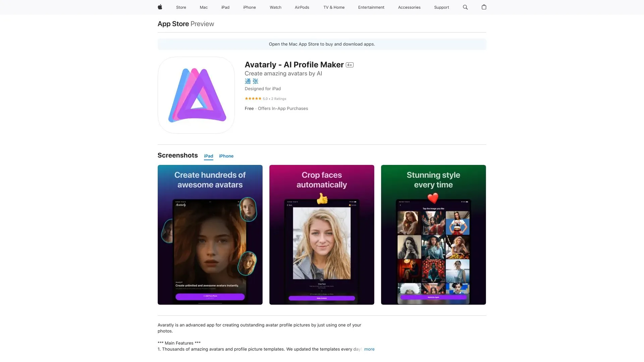Open the Accessories menu item
This screenshot has width=644, height=362.
point(409,7)
